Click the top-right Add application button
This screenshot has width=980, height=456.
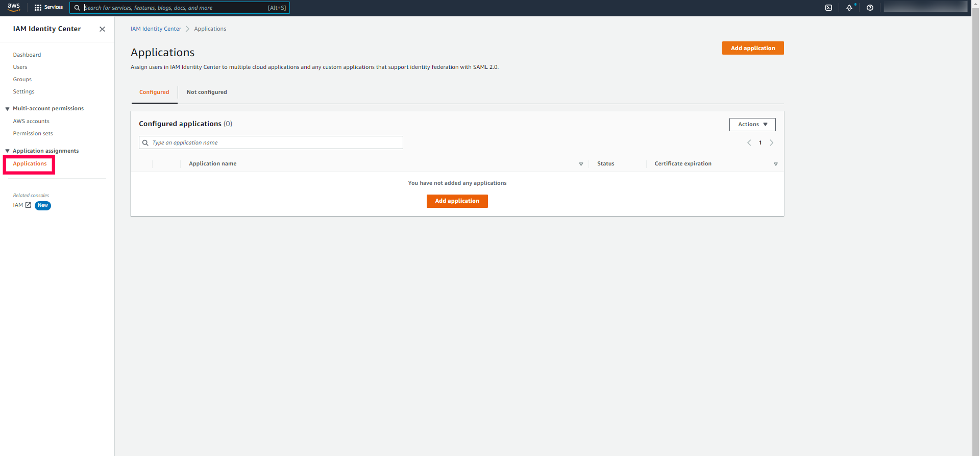pos(753,48)
